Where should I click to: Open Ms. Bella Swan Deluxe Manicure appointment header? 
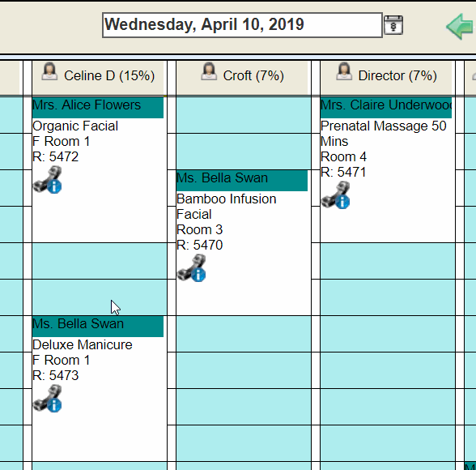pos(98,327)
